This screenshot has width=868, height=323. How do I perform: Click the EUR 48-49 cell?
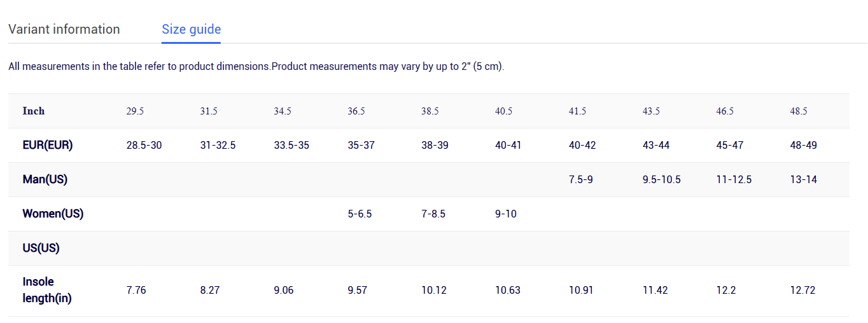[x=803, y=145]
